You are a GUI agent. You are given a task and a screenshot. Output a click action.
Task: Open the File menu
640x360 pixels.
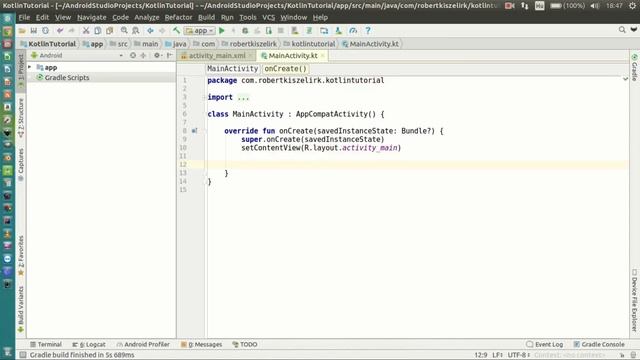click(24, 18)
